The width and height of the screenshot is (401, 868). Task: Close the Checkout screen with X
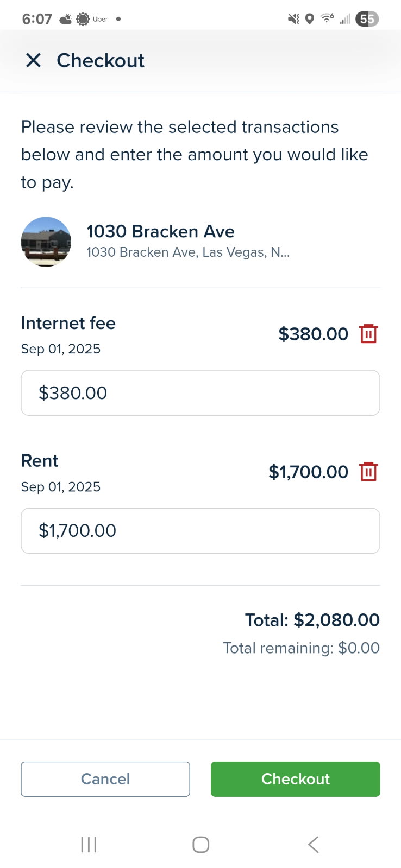(x=34, y=60)
